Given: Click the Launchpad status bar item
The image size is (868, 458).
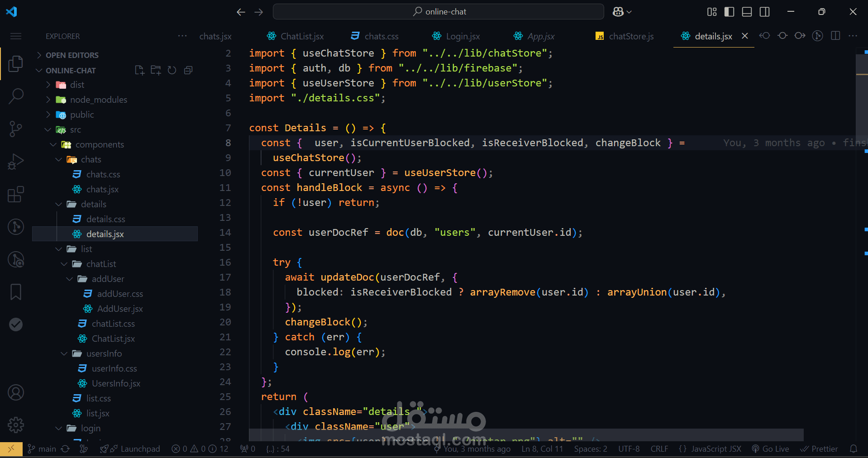Looking at the screenshot, I should pyautogui.click(x=130, y=449).
